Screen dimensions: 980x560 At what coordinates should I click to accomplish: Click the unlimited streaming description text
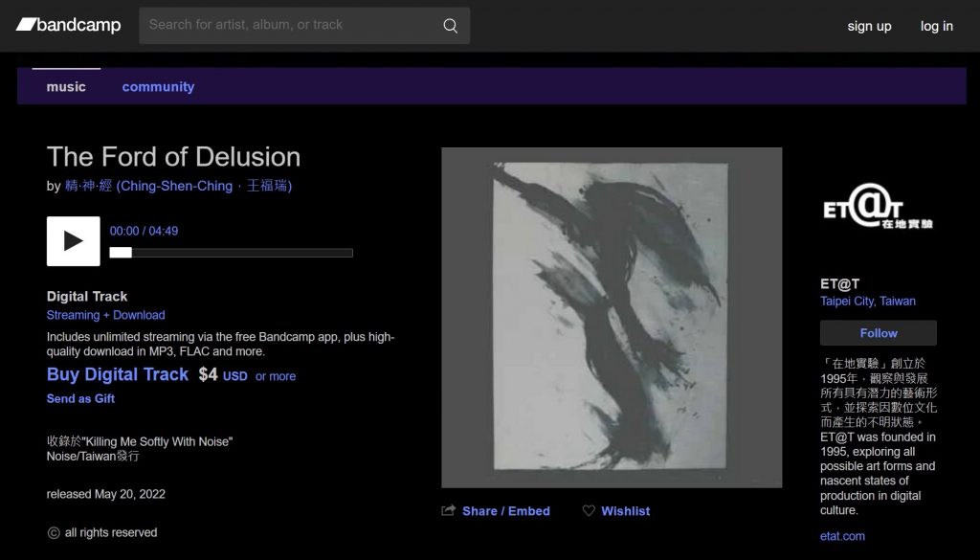tap(221, 345)
